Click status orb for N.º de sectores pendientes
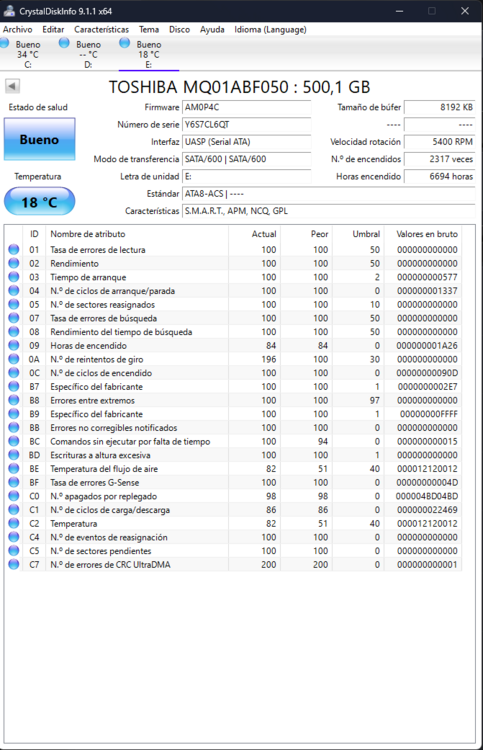 click(x=14, y=551)
